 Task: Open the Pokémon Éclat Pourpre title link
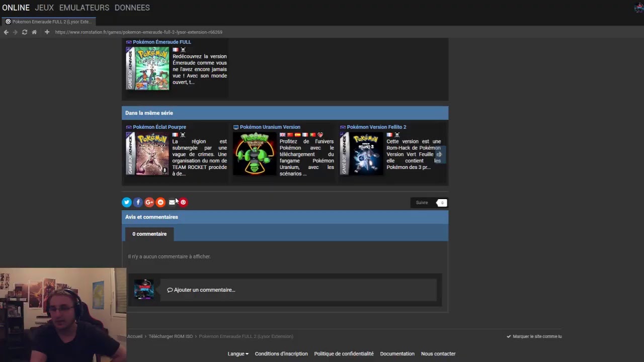(x=159, y=127)
